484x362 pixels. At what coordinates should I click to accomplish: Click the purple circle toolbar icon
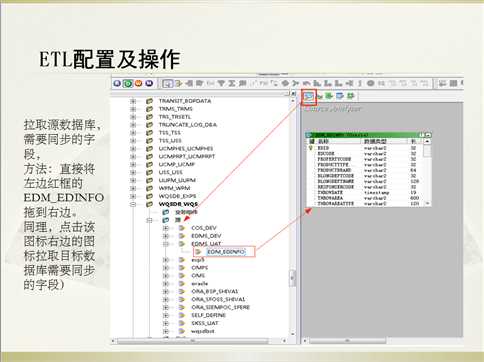(x=149, y=83)
